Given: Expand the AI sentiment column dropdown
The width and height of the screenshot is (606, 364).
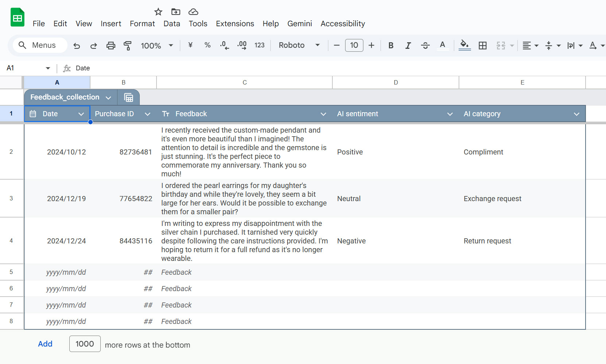Looking at the screenshot, I should (x=450, y=114).
